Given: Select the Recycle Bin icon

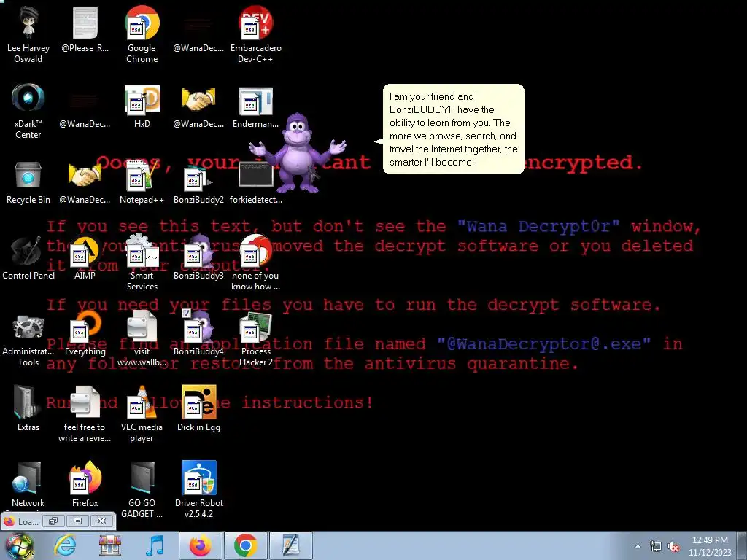Looking at the screenshot, I should pos(28,182).
